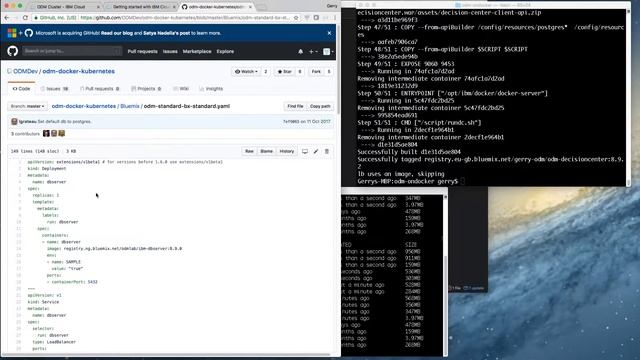
Task: Switch to the Projects tab
Action: [146, 89]
